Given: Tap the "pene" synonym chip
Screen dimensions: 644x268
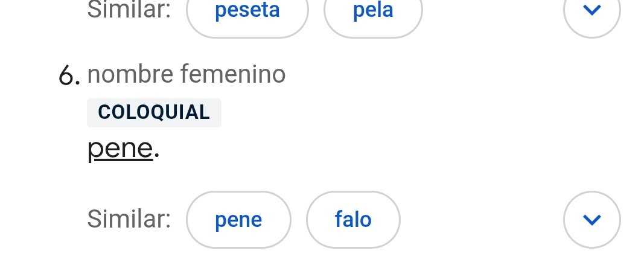Looking at the screenshot, I should point(238,220).
